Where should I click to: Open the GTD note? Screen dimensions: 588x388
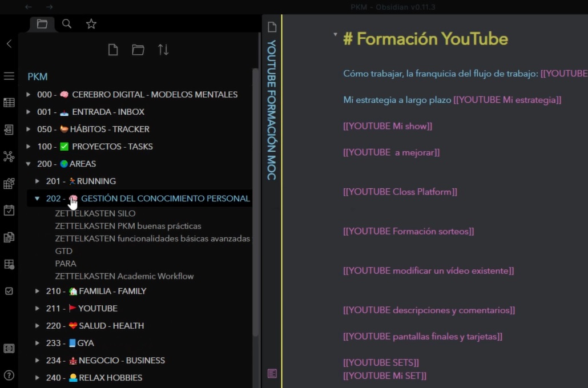pos(64,251)
